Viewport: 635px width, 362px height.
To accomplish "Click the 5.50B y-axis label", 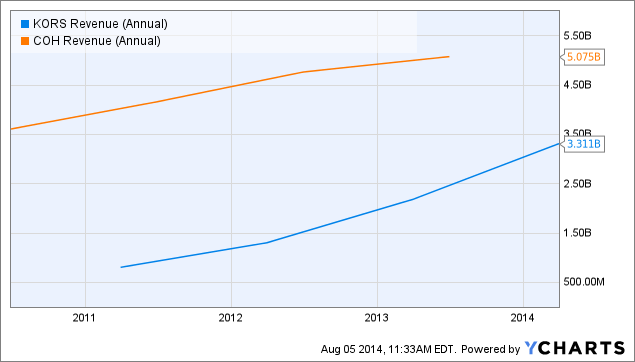I will pyautogui.click(x=577, y=36).
